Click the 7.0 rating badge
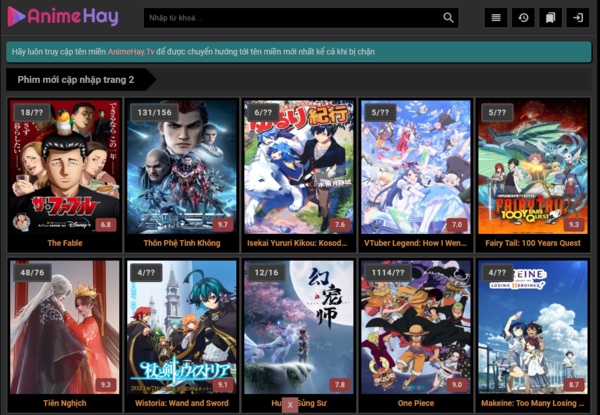 pos(457,225)
